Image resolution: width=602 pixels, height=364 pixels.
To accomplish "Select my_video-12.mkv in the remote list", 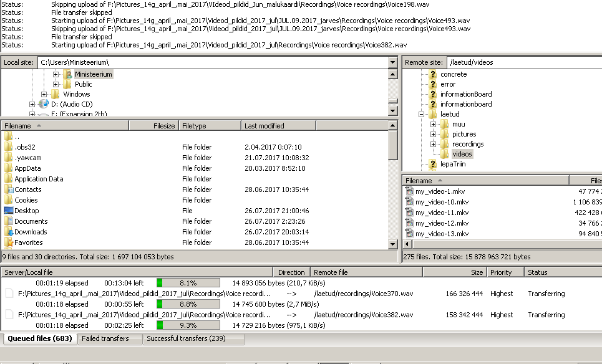I will pyautogui.click(x=442, y=223).
